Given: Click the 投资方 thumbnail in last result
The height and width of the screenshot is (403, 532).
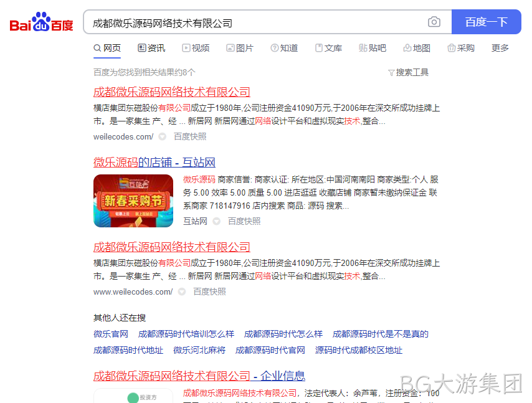Looking at the screenshot, I should point(133,396).
